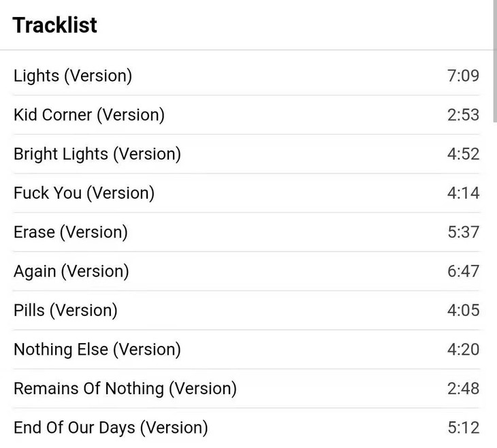Click the 2:53 duration label
Viewport: 497px width, 448px height.
463,114
